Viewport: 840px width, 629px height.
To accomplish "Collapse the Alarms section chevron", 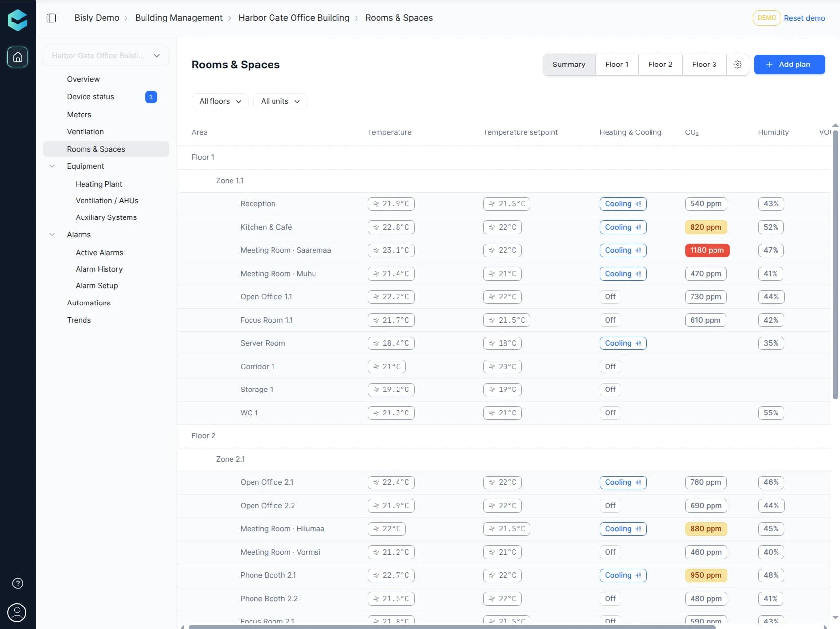I will [52, 235].
